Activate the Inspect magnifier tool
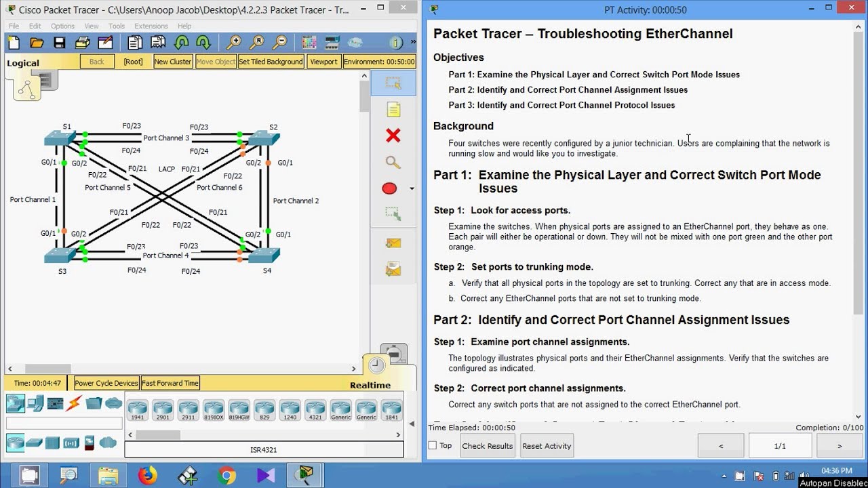 coord(393,162)
